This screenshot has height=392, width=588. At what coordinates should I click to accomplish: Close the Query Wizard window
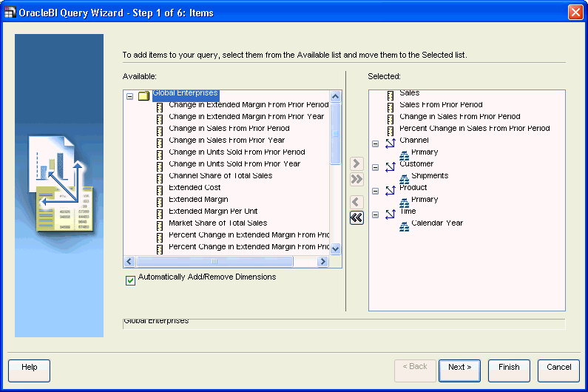point(575,13)
